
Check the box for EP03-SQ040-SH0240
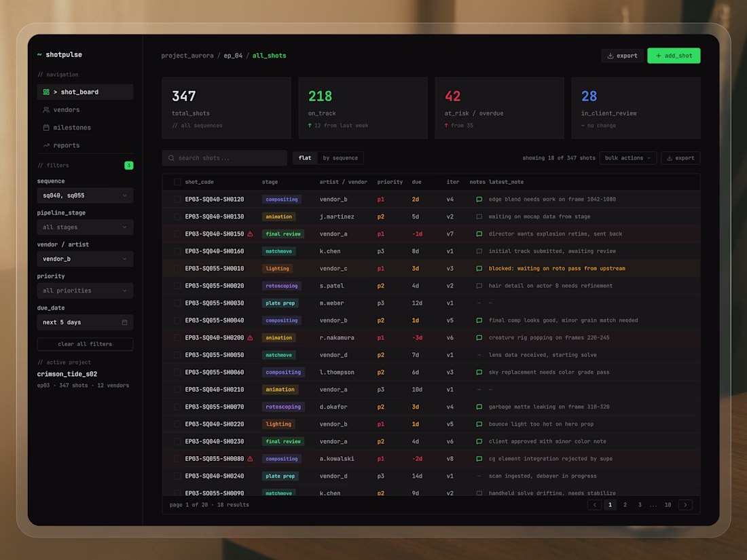tap(177, 477)
